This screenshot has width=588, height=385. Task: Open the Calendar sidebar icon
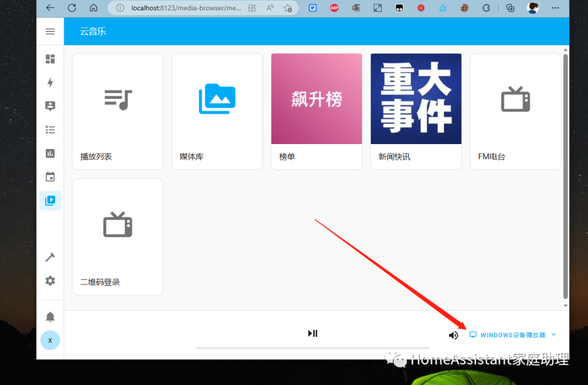click(x=50, y=177)
